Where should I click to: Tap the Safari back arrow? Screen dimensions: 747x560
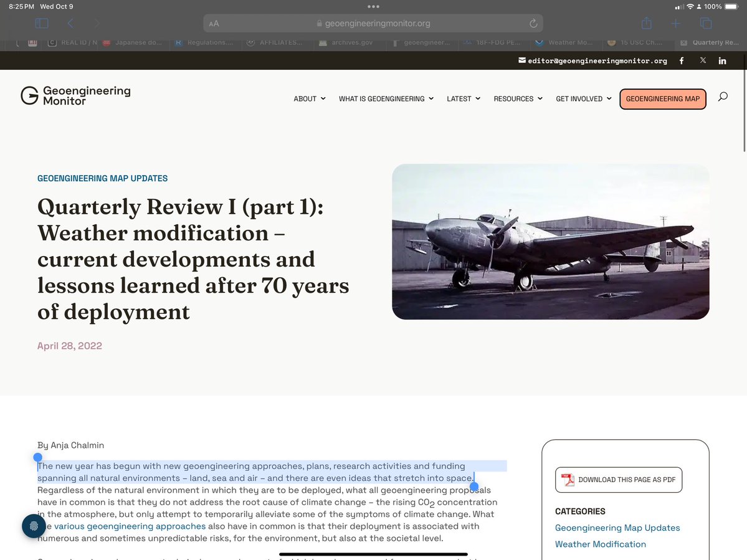pos(70,24)
